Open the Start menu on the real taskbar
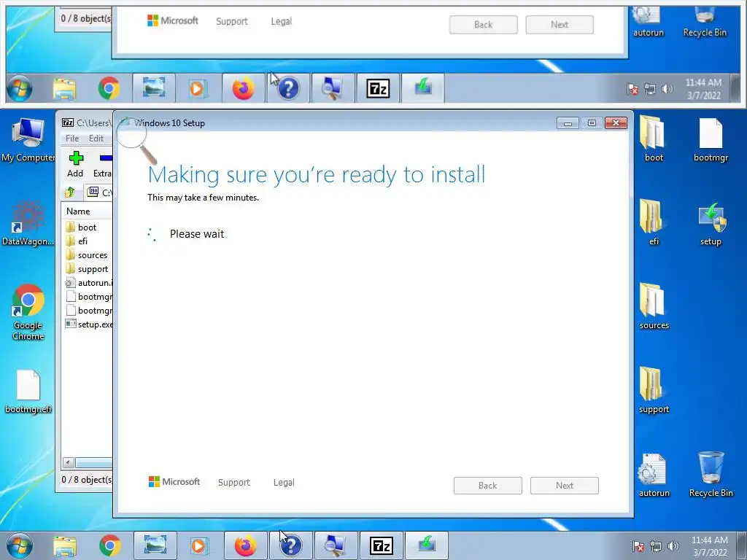Viewport: 747px width, 560px height. tap(20, 545)
